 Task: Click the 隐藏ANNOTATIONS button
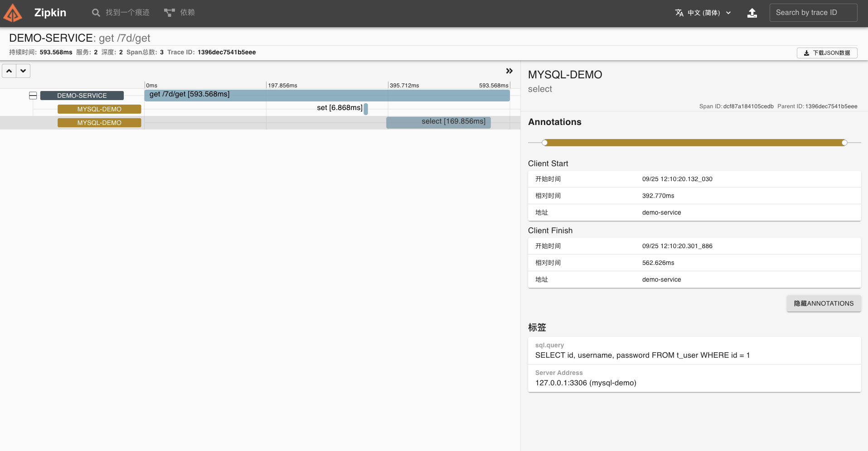824,303
